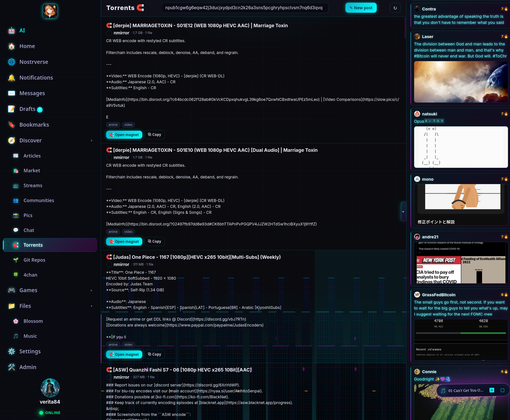Screen dimensions: 510x420
Task: Focus the npub address input field
Action: (245, 8)
